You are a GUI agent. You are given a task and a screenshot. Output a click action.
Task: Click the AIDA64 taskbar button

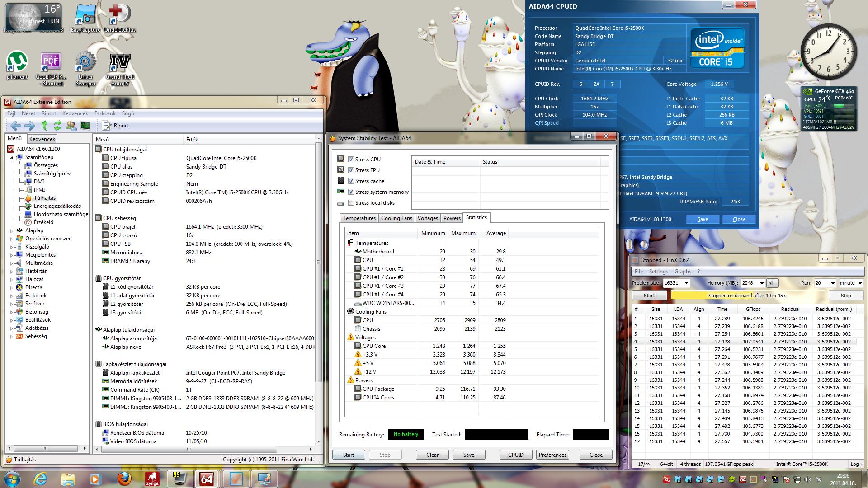coord(207,479)
